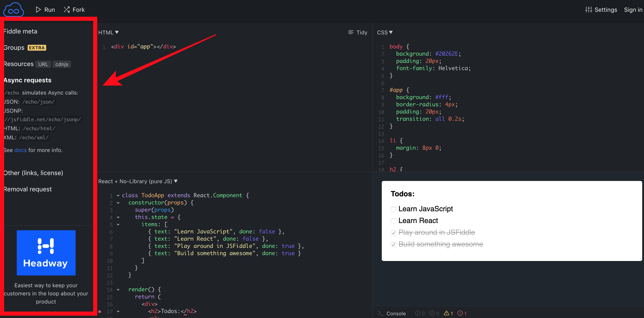Collapse the render() code fold arrow

pyautogui.click(x=118, y=290)
